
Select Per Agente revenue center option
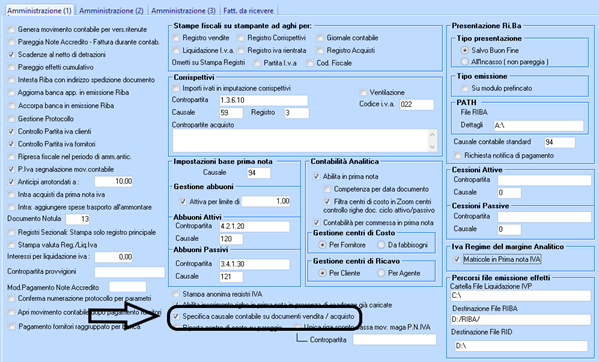point(381,273)
